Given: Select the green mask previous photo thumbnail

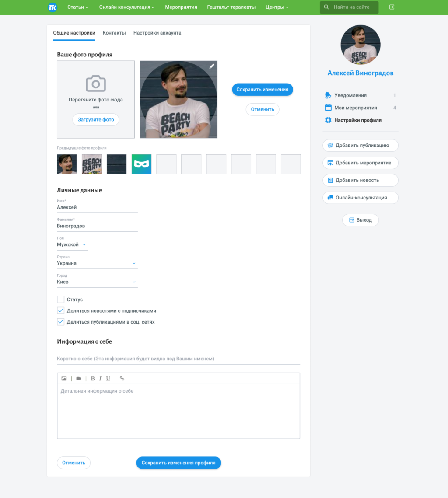Looking at the screenshot, I should tap(141, 164).
